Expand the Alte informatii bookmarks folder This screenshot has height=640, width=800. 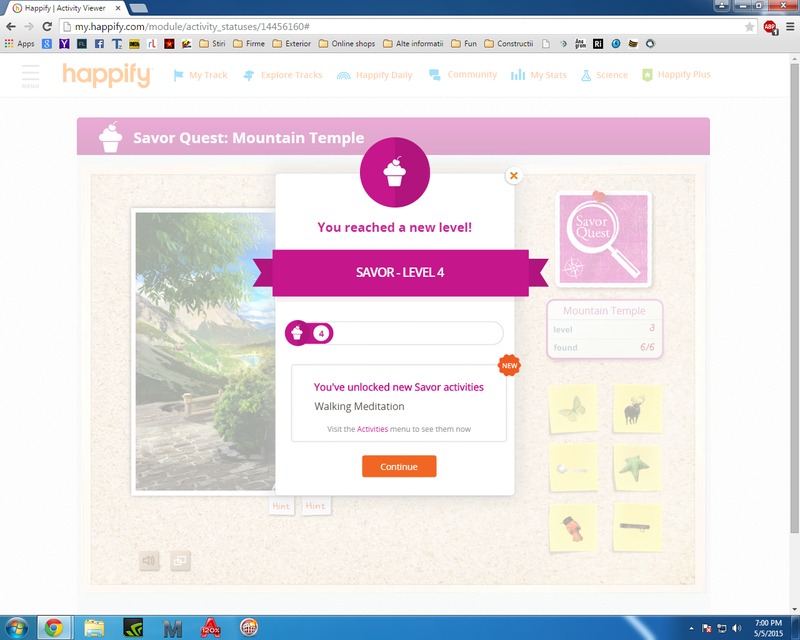click(413, 44)
